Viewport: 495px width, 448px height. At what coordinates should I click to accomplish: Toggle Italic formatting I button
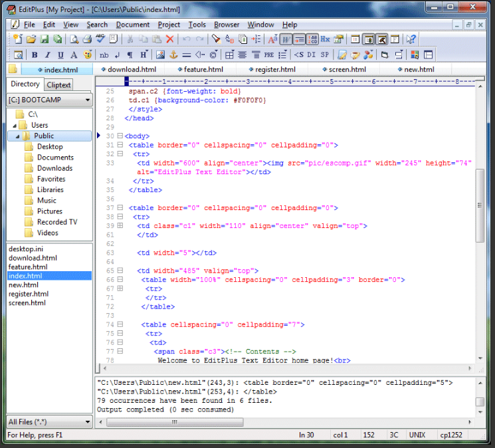click(48, 55)
